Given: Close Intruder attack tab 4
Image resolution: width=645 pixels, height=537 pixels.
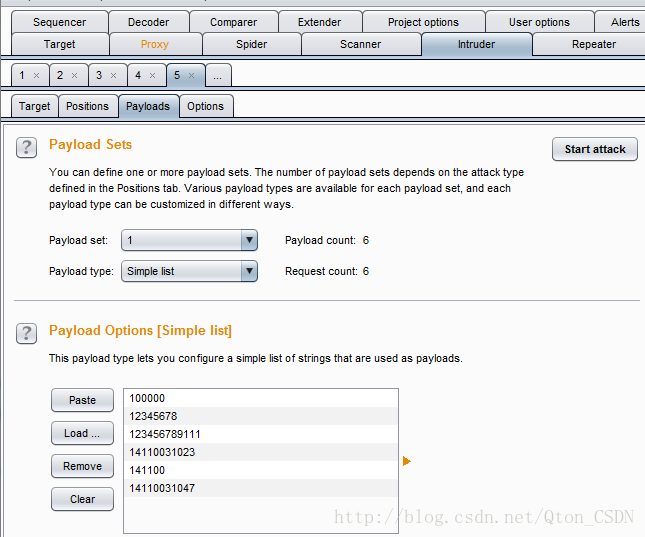Looking at the screenshot, I should [x=153, y=75].
